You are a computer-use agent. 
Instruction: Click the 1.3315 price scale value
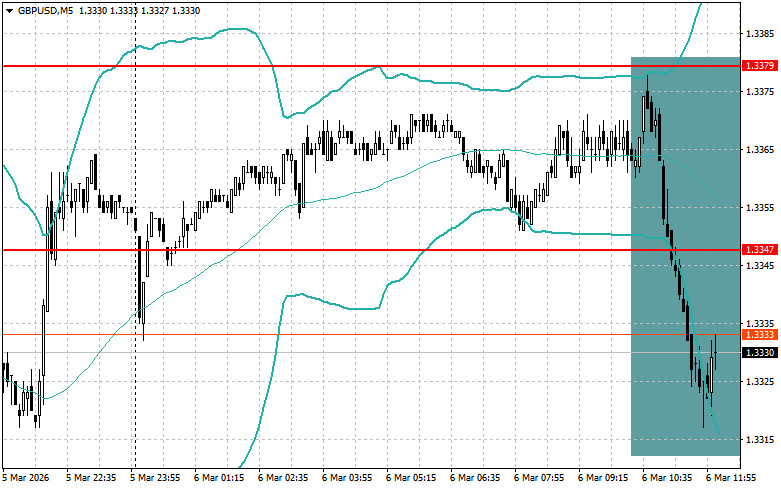(760, 440)
